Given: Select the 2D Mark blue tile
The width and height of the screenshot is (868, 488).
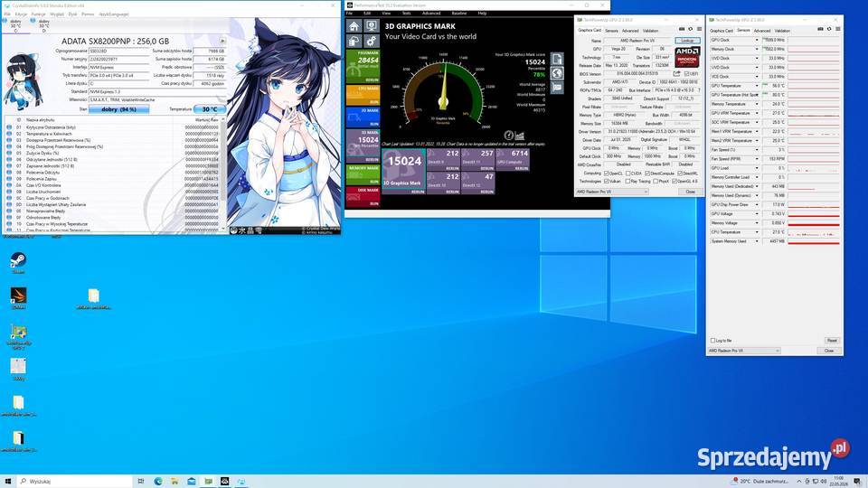Looking at the screenshot, I should coord(363,117).
